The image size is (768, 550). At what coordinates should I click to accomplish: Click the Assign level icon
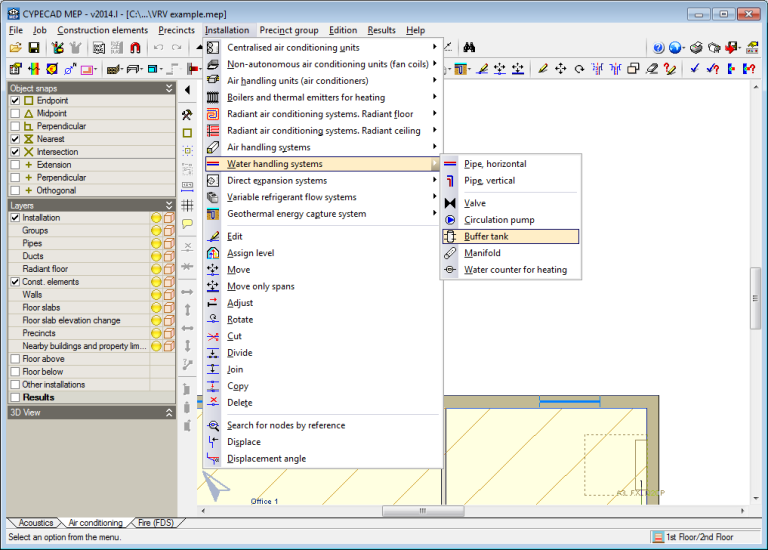(213, 253)
